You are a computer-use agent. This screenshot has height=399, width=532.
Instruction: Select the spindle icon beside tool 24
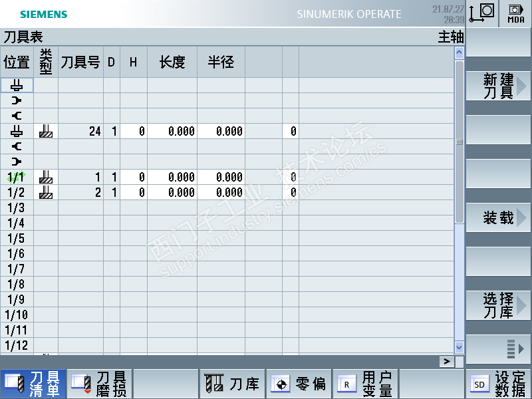pyautogui.click(x=17, y=131)
